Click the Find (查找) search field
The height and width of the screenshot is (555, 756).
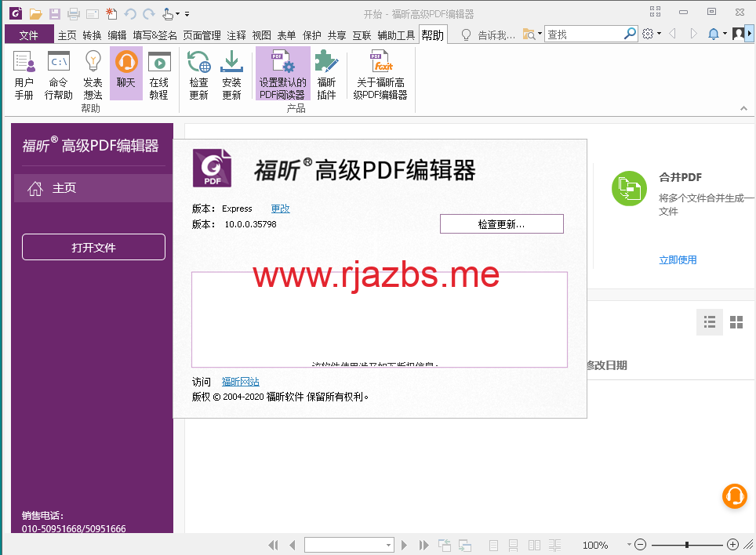[x=584, y=34]
